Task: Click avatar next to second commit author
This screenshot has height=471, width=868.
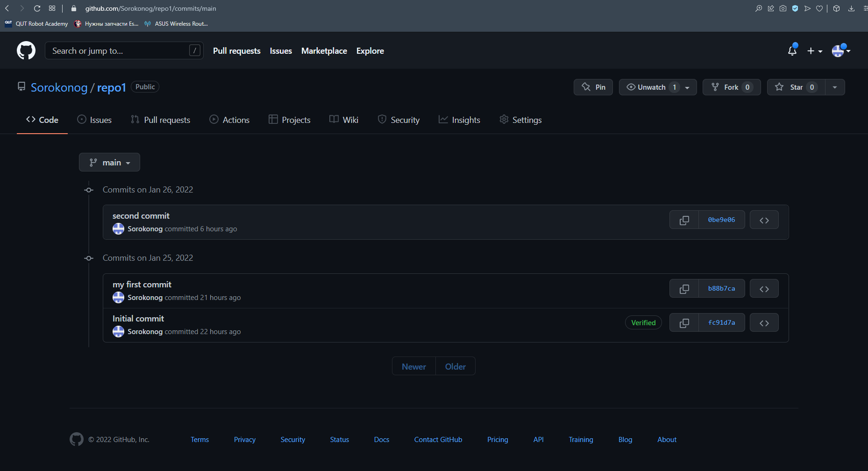Action: [x=118, y=229]
